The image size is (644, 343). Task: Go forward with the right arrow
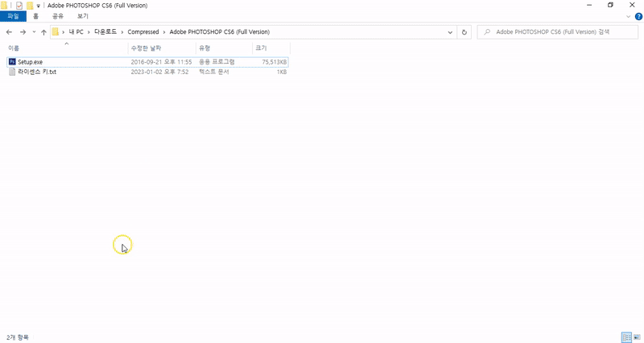click(x=23, y=32)
